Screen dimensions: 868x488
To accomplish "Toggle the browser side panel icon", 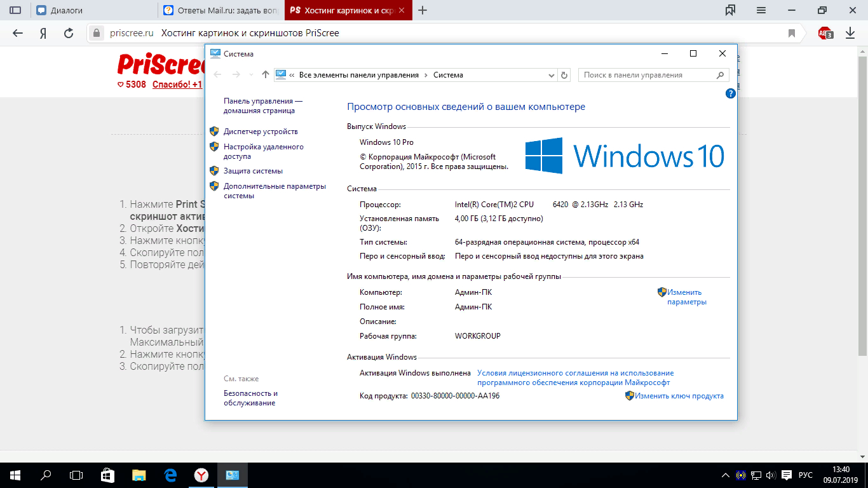I will click(15, 10).
